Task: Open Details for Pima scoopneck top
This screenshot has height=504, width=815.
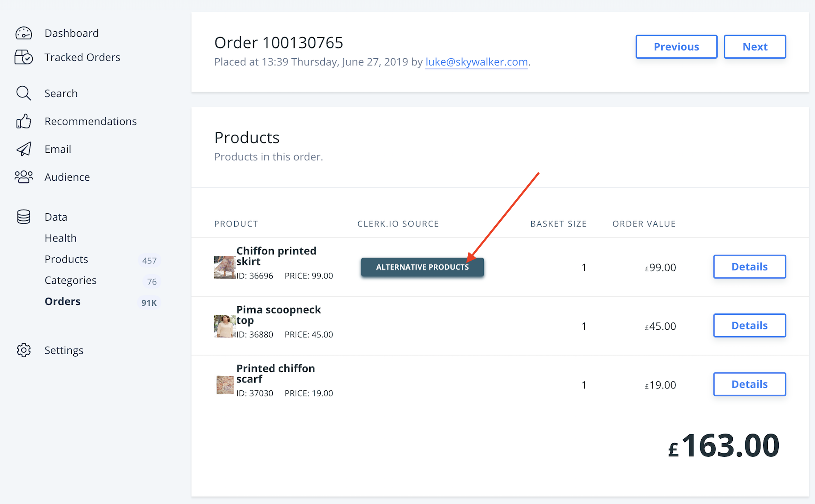Action: coord(749,326)
